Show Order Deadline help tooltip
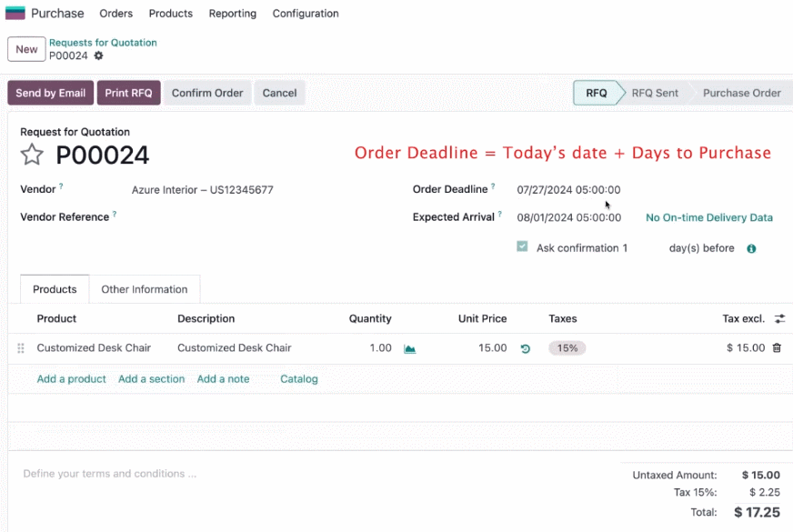793x532 pixels. pos(493,186)
